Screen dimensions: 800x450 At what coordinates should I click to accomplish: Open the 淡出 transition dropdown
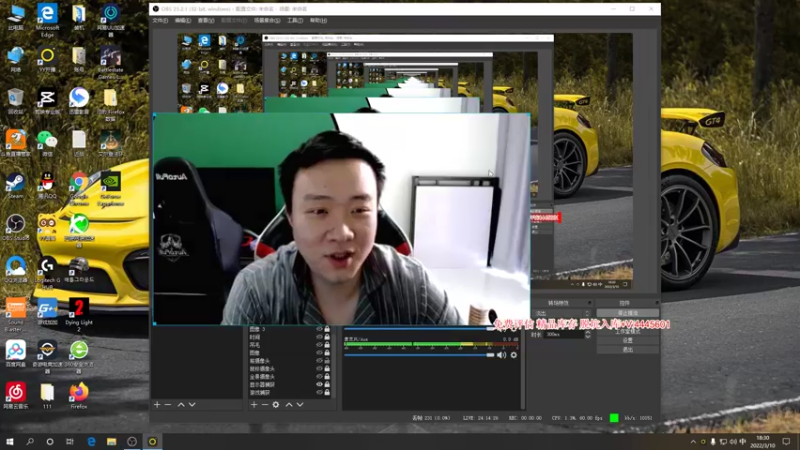pyautogui.click(x=561, y=313)
